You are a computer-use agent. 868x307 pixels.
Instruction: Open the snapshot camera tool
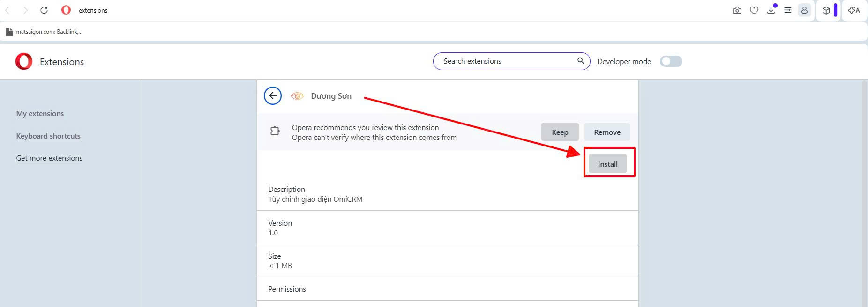[x=737, y=10]
